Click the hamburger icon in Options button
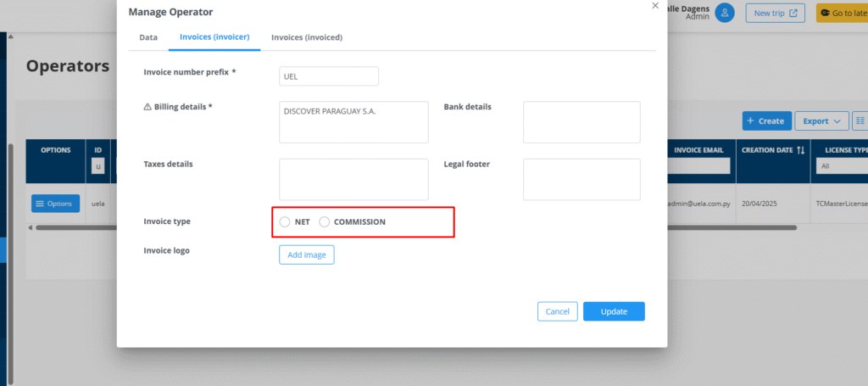Screen dimensions: 868x386 [x=40, y=204]
